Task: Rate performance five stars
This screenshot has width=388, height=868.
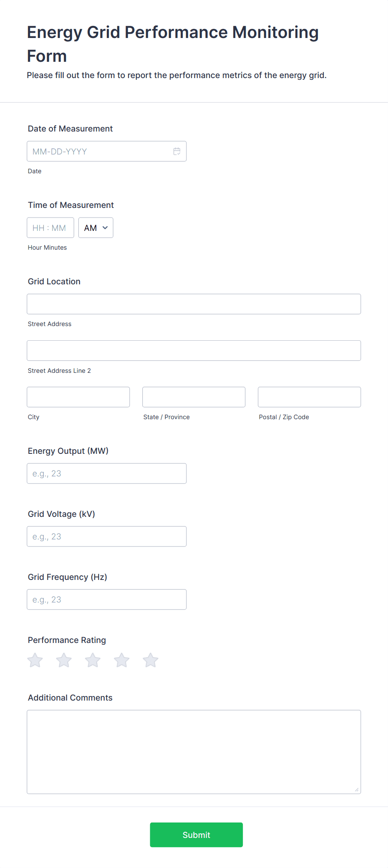Action: [x=151, y=660]
